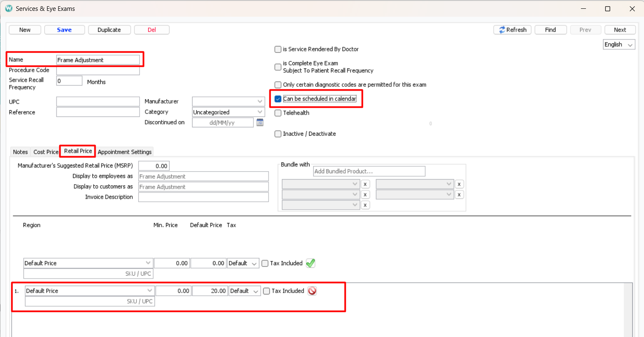Expand the top-right bundle product dropdown
The width and height of the screenshot is (644, 337).
(414, 184)
